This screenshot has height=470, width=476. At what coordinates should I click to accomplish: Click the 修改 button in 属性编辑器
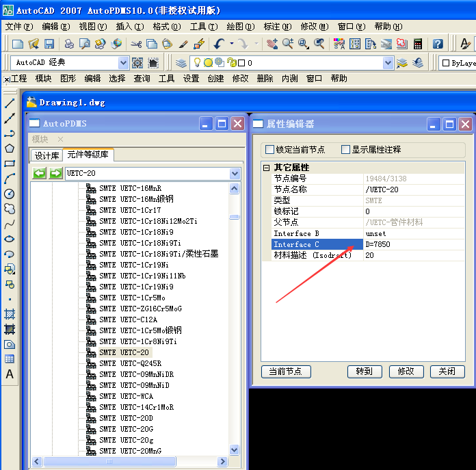coord(406,371)
